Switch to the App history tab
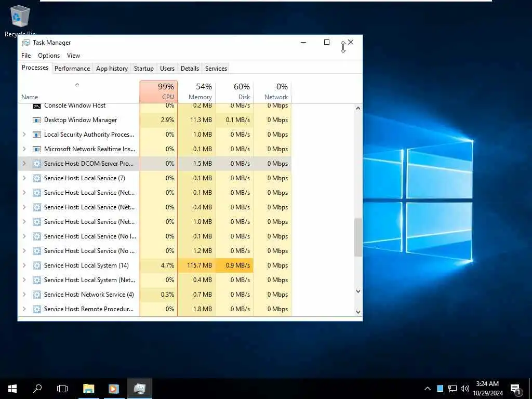The width and height of the screenshot is (532, 399). click(112, 69)
